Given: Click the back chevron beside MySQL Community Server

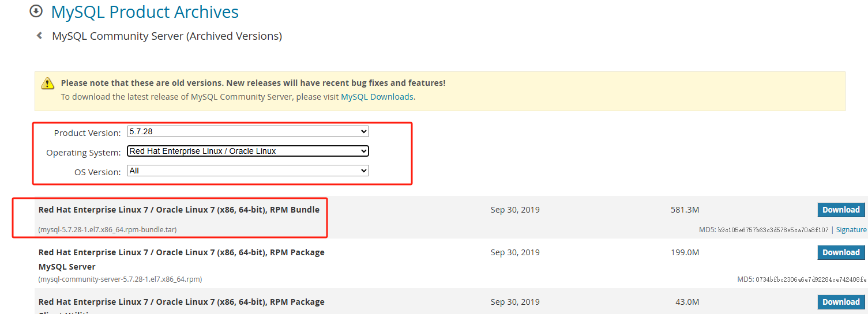Looking at the screenshot, I should pyautogui.click(x=39, y=36).
